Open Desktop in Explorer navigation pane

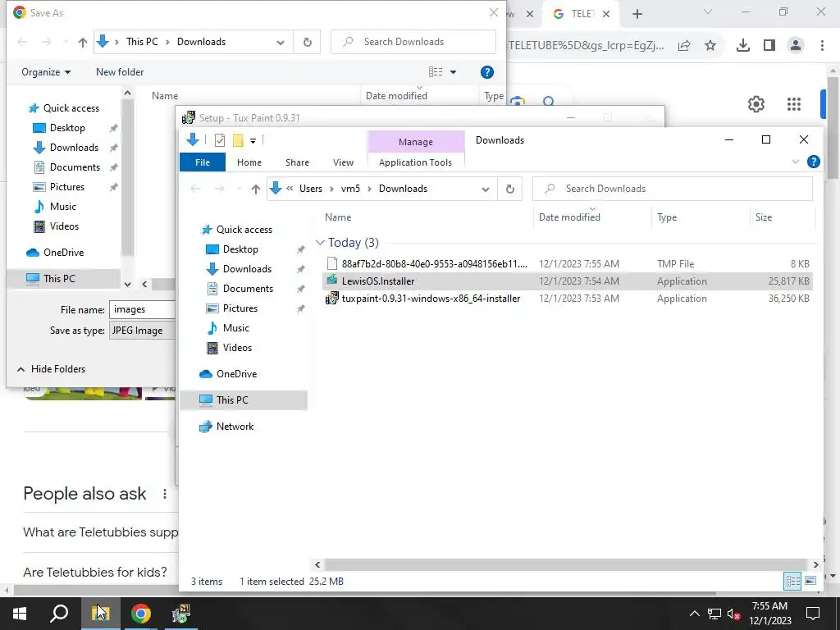[240, 249]
